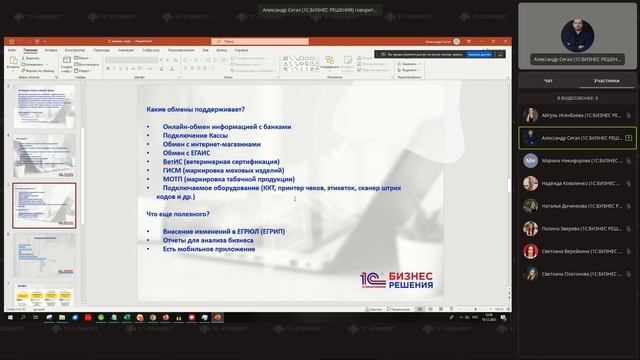640x360 pixels.
Task: Click fit slide to window icon
Action: pyautogui.click(x=508, y=309)
